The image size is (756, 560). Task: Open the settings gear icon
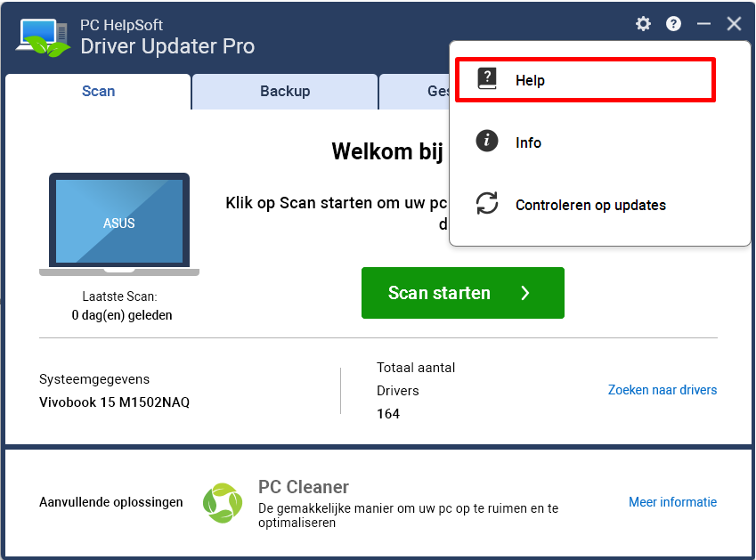pos(643,24)
